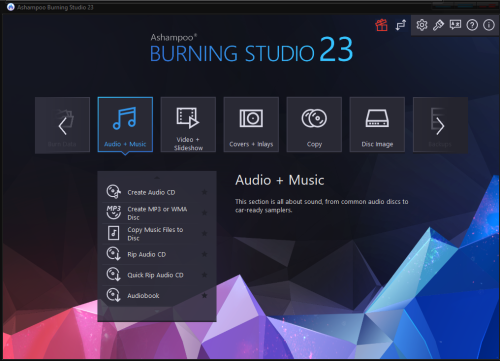Open the Disc Image tile

[377, 125]
